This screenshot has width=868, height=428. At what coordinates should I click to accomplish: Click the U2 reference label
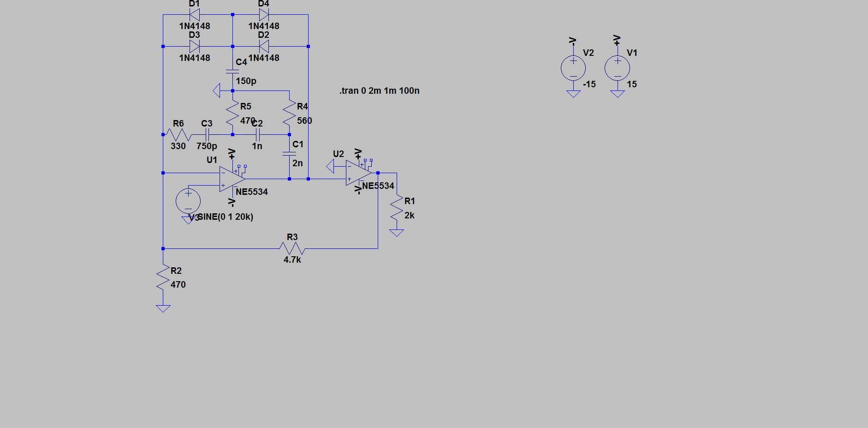[339, 154]
